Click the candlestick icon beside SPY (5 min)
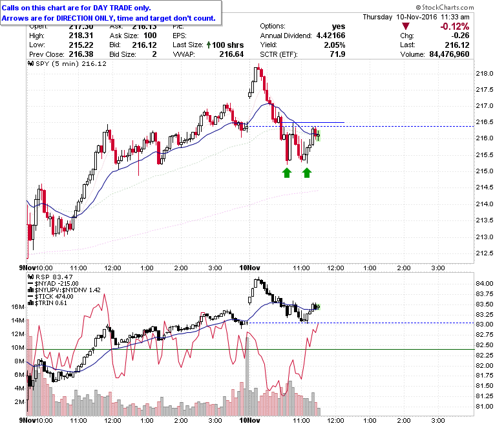Viewport: 504px width, 426px height. click(x=31, y=63)
